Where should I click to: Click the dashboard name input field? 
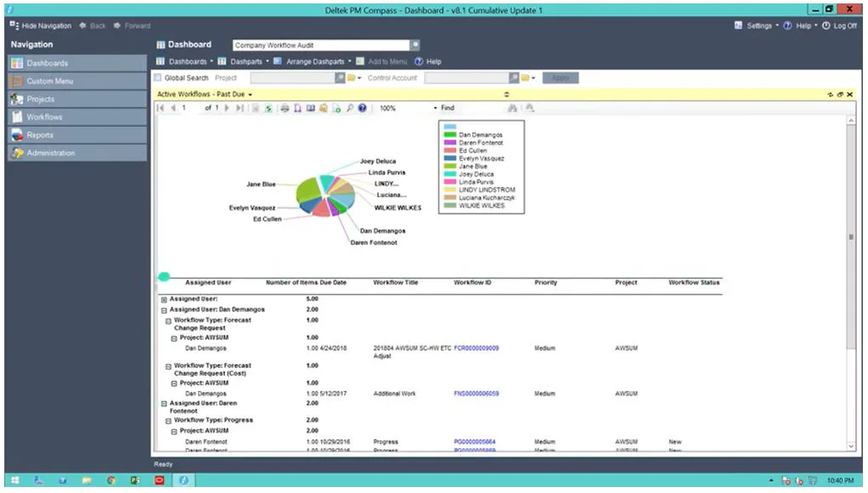[x=321, y=45]
